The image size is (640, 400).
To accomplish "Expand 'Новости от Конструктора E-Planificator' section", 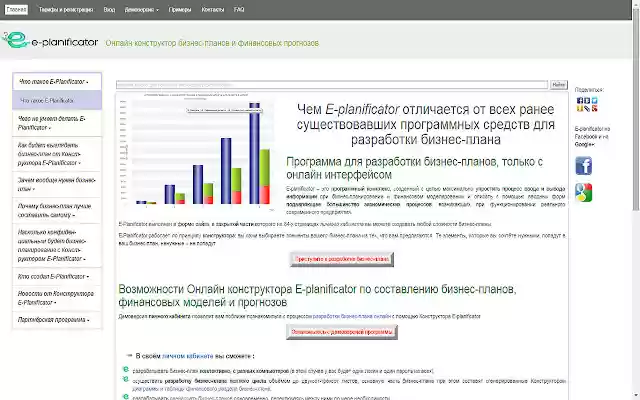I will tap(57, 298).
